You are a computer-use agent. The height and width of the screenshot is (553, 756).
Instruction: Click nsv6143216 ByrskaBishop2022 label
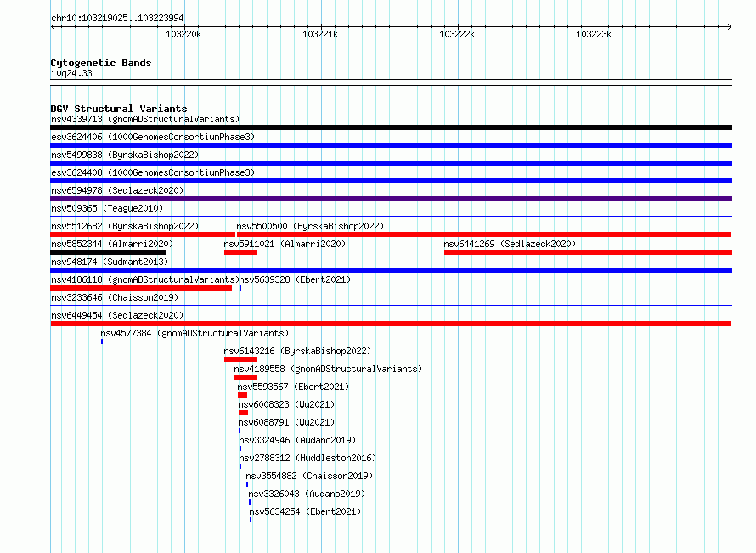(297, 351)
